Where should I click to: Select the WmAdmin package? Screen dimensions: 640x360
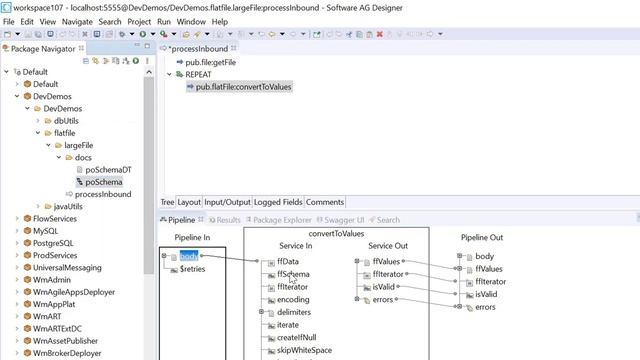[51, 280]
